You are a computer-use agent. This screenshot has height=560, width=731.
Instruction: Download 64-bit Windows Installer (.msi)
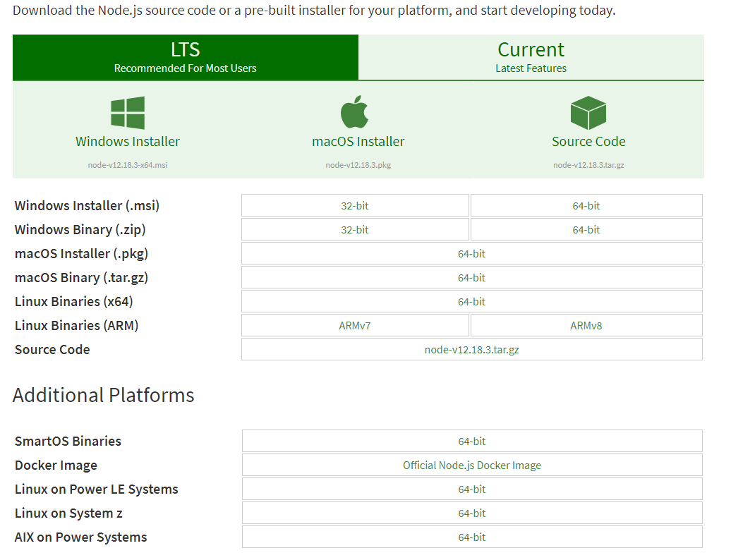[x=586, y=205]
